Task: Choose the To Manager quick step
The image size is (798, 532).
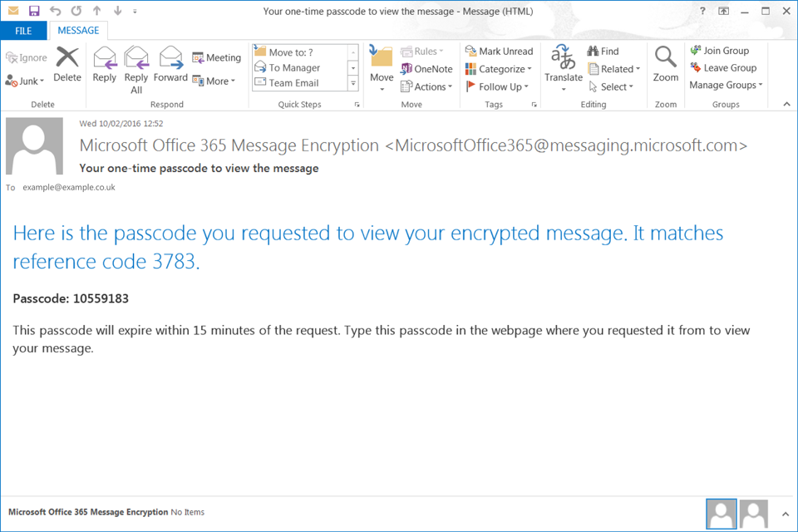Action: click(294, 68)
